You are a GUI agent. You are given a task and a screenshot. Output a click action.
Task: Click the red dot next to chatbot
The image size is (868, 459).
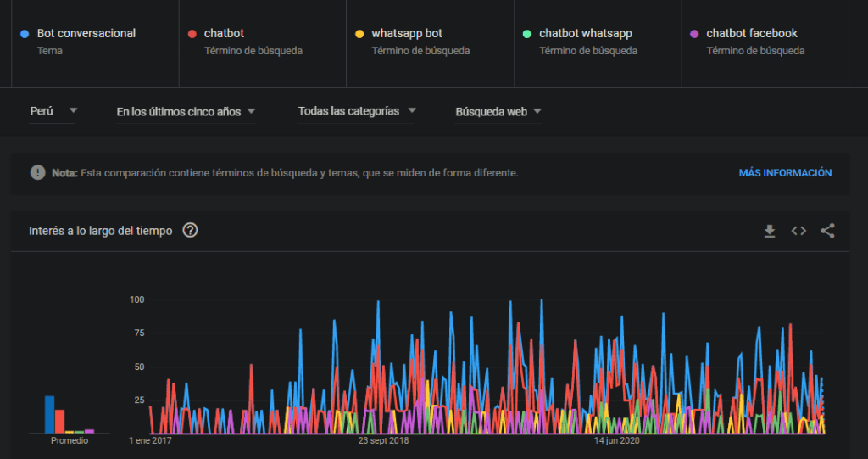(192, 34)
